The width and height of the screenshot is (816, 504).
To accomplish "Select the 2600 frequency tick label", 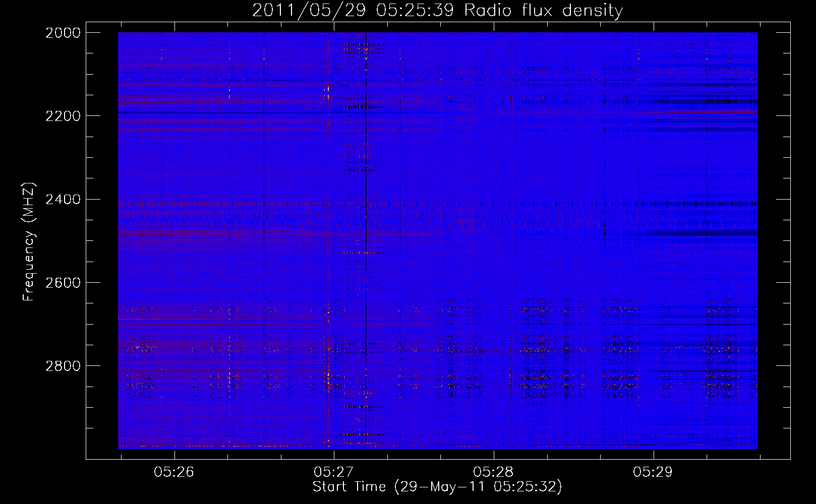I will point(63,283).
